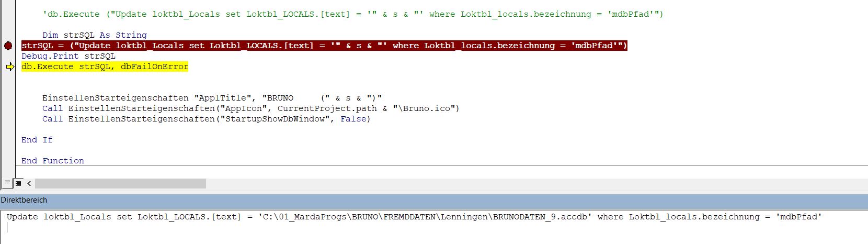Viewport: 868px width, 244px height.
Task: Click the highlighted strSQL = assignment line
Action: click(x=324, y=46)
